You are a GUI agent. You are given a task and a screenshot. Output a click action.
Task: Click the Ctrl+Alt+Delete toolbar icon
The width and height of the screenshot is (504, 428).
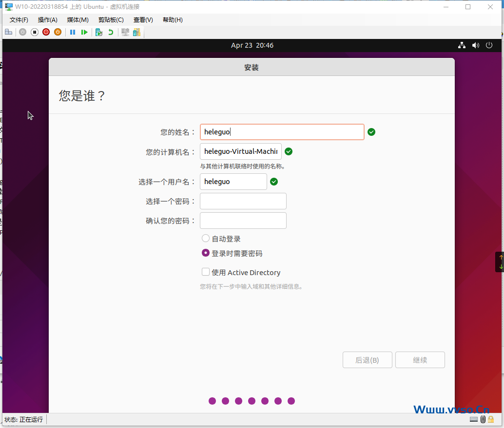(x=9, y=32)
